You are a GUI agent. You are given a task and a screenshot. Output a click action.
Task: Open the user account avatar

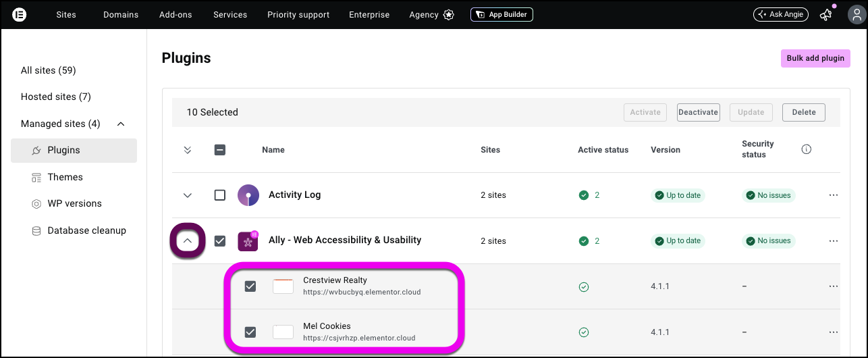(x=855, y=14)
